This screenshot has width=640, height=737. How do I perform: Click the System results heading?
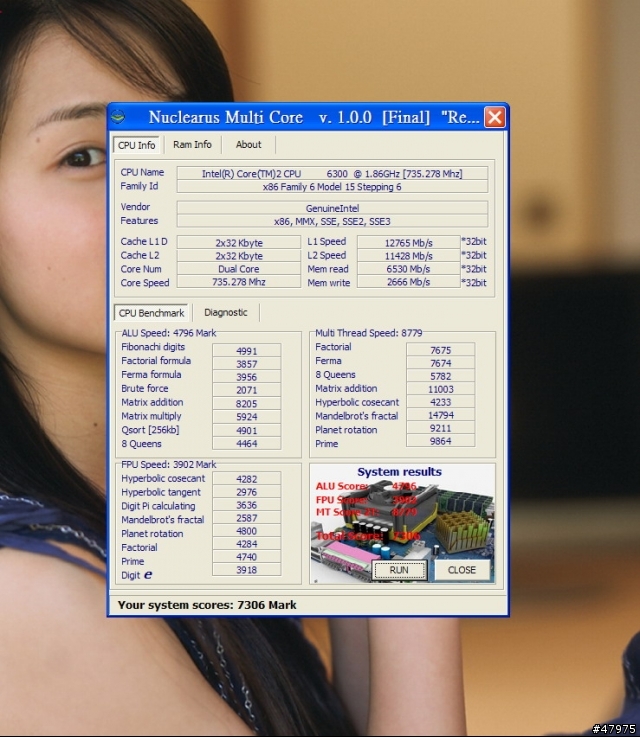point(399,471)
